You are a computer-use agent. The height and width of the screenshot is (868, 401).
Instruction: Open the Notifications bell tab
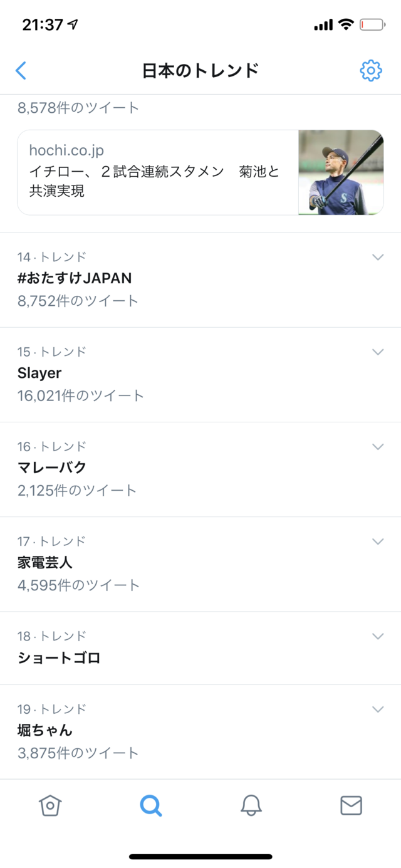pyautogui.click(x=251, y=805)
